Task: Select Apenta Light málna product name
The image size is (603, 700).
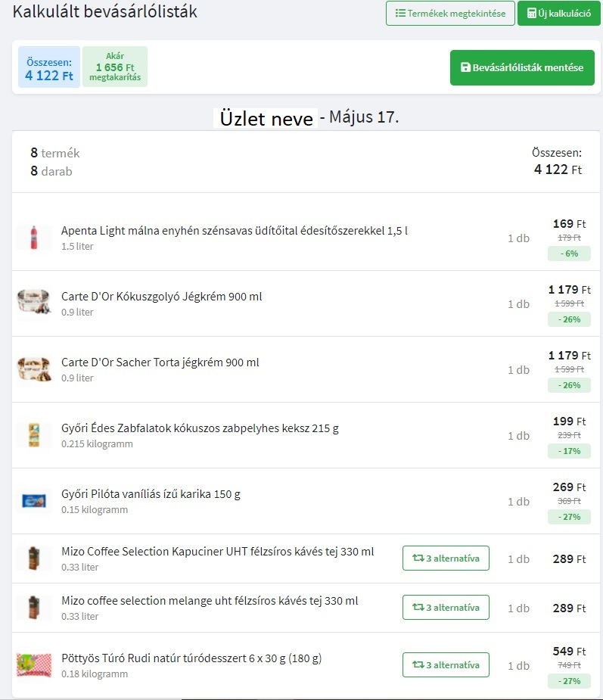Action: [235, 231]
